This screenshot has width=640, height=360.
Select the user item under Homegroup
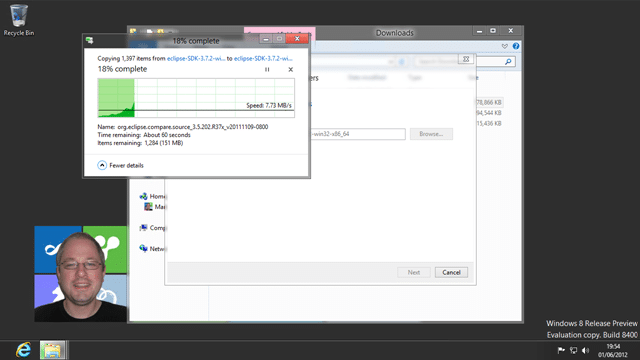(x=155, y=207)
